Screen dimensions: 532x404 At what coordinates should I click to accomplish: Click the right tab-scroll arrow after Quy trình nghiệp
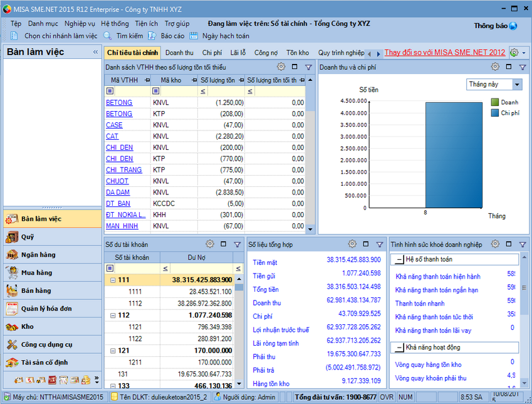tap(378, 54)
